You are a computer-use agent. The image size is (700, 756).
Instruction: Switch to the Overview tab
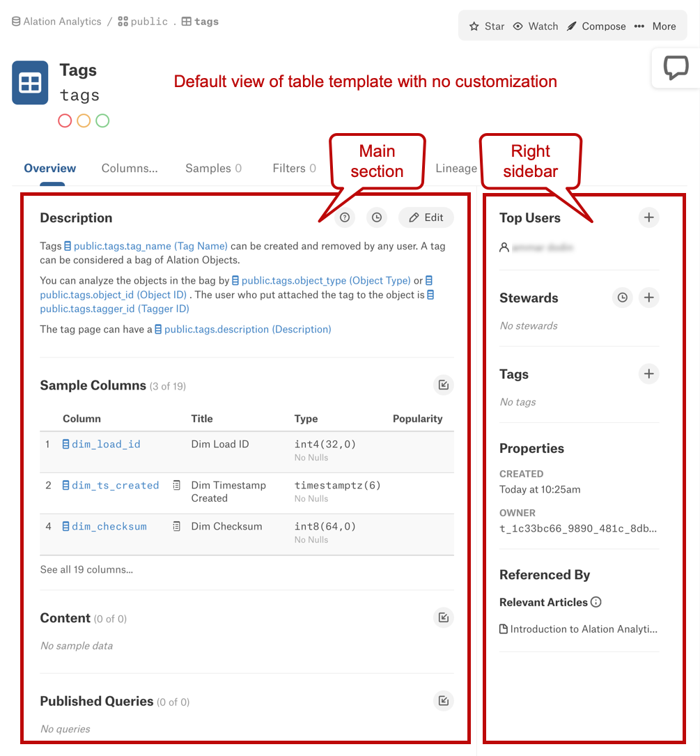coord(50,168)
